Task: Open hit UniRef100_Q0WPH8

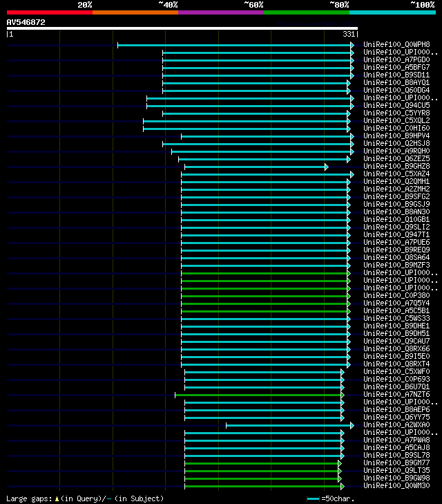Action: (396, 44)
